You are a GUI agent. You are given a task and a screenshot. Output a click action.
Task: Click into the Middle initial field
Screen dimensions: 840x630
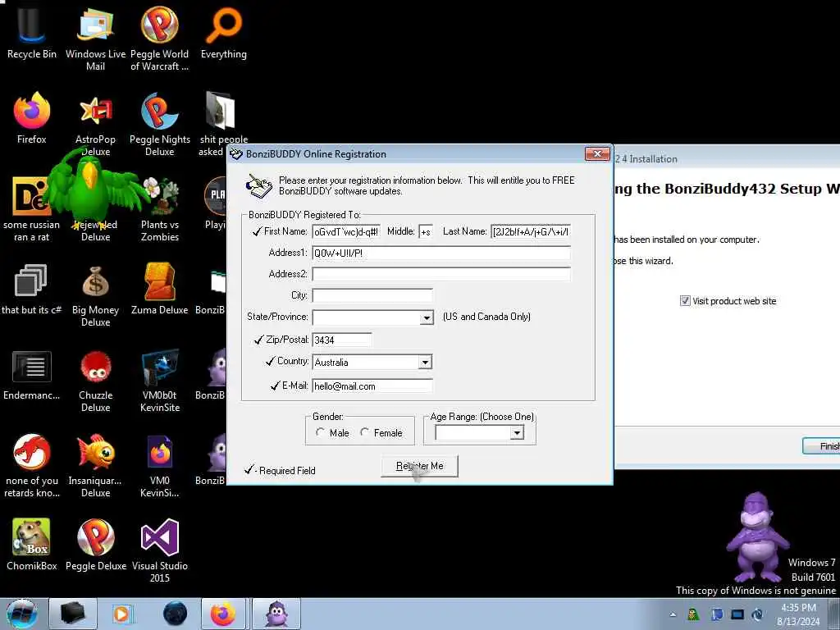point(426,232)
